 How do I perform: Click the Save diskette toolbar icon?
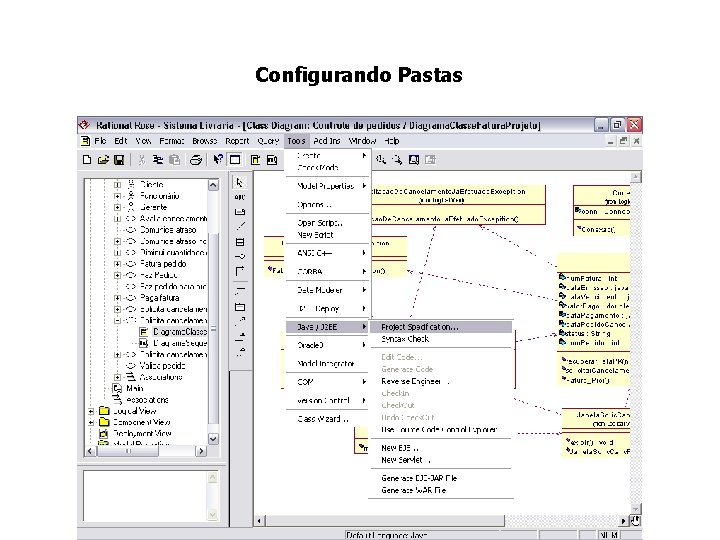tap(119, 160)
